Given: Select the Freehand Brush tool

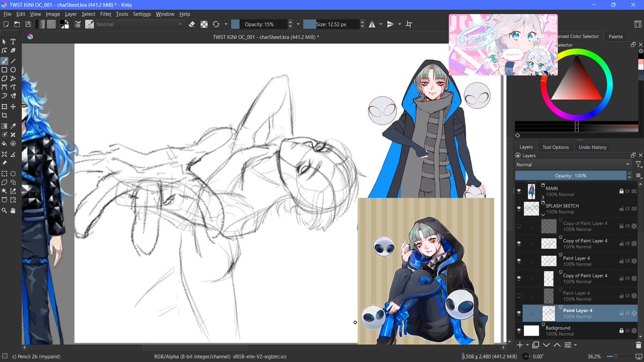Looking at the screenshot, I should coord(4,61).
